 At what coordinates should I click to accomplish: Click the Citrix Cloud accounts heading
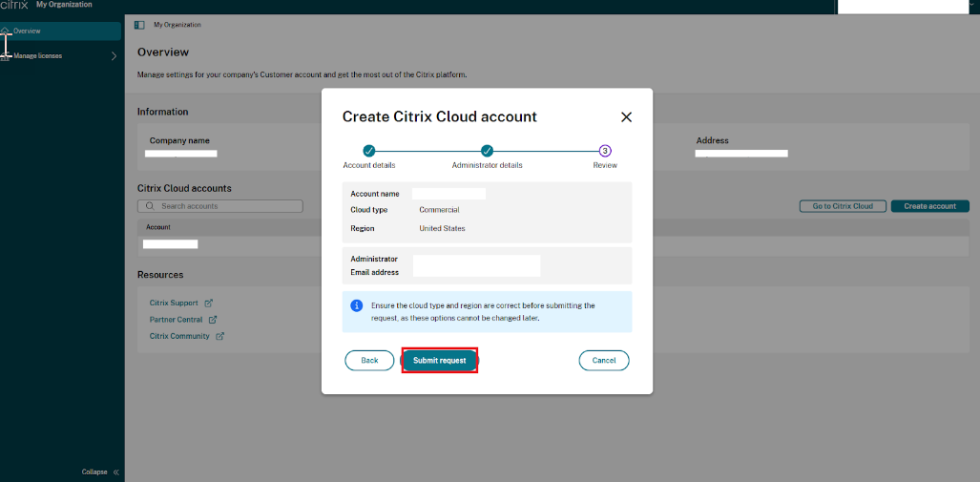pyautogui.click(x=184, y=188)
